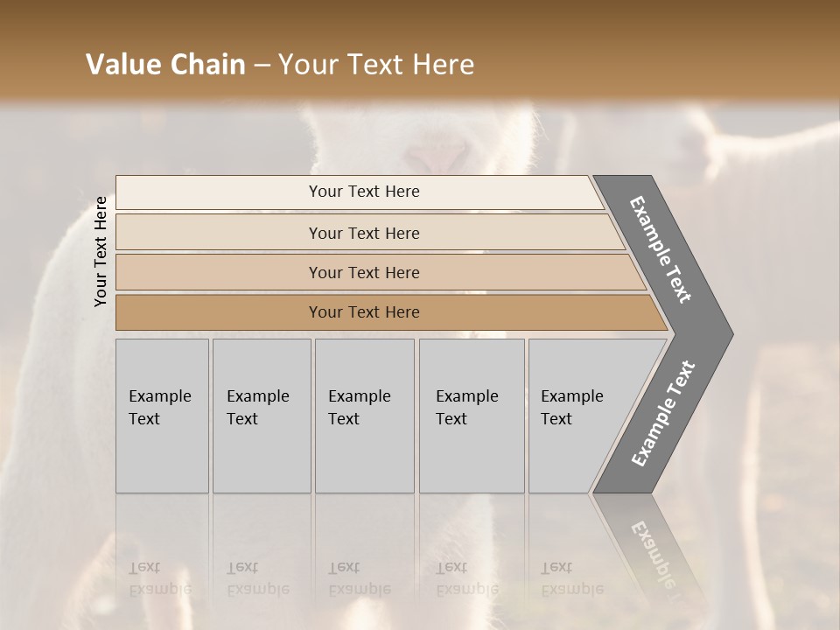Screen dimensions: 840x630
Task: Select the fourth gray 'Example Text' box
Action: [x=471, y=416]
